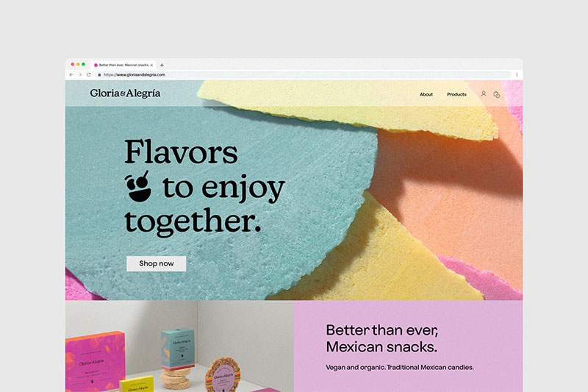Image resolution: width=588 pixels, height=392 pixels.
Task: Click the green window maximize dot
Action: coord(83,64)
